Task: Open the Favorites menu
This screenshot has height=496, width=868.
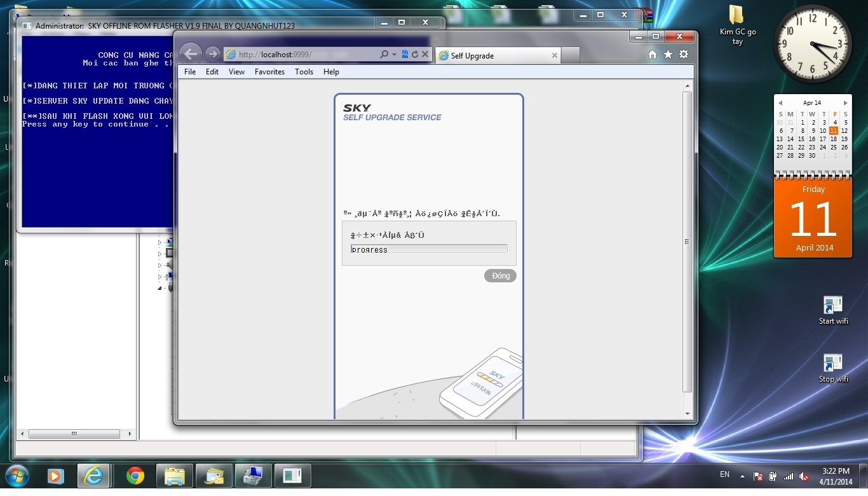Action: point(269,72)
